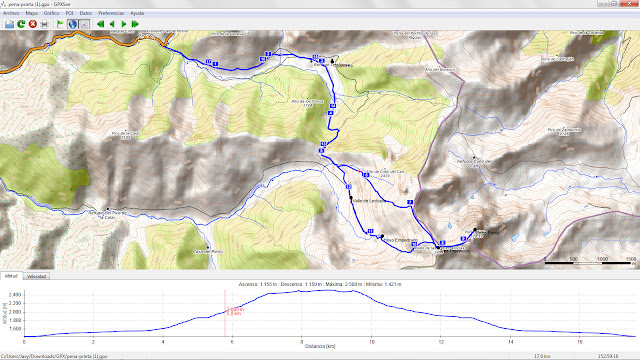Open the Datos menu
This screenshot has height=360, width=640.
pyautogui.click(x=86, y=13)
